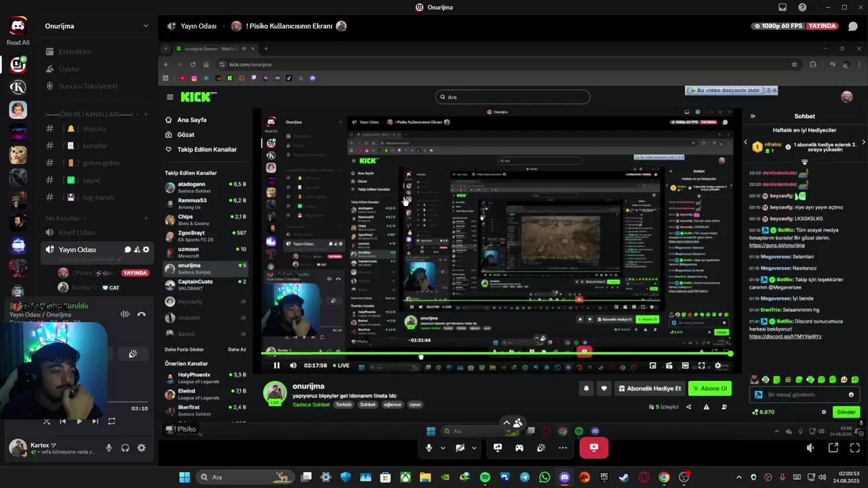The width and height of the screenshot is (868, 488).
Task: Open Discord inbox icon in title bar
Action: tap(783, 7)
